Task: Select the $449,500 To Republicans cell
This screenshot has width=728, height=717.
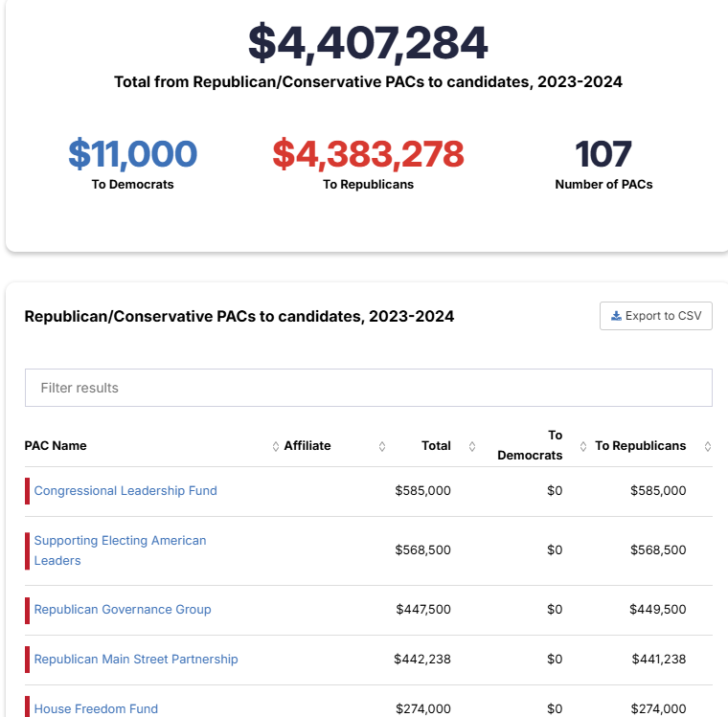Action: point(657,610)
